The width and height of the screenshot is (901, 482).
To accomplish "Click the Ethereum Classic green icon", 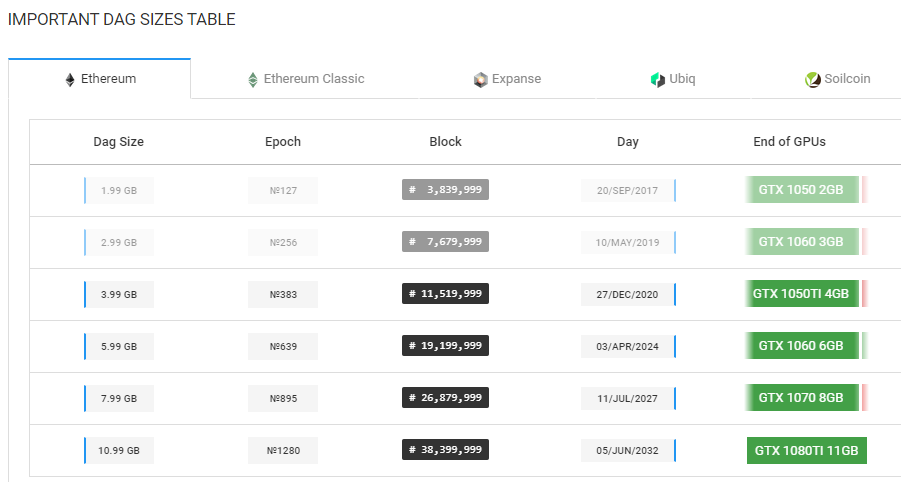I will point(253,79).
